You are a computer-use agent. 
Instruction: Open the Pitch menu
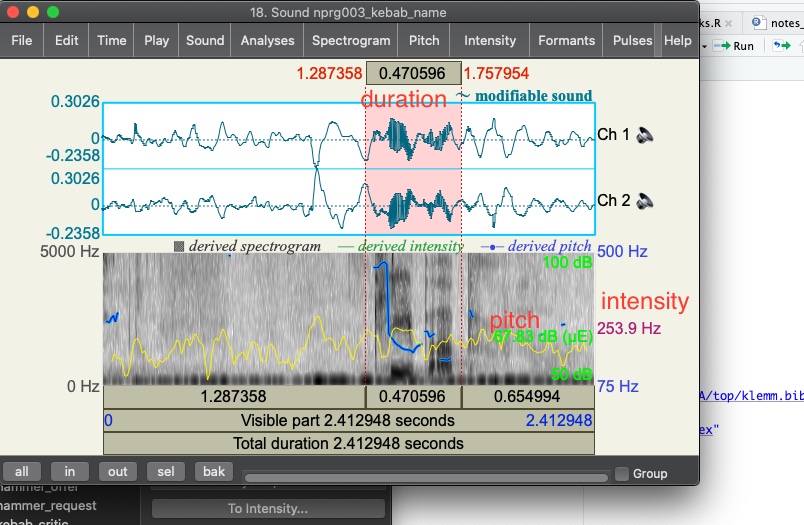coord(424,41)
